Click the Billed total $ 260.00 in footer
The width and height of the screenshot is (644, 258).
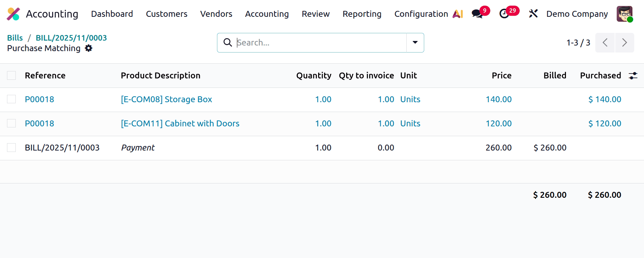click(x=550, y=195)
